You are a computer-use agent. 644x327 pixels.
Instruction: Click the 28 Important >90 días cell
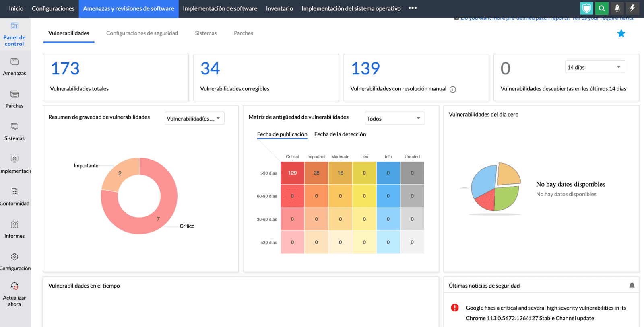pyautogui.click(x=316, y=173)
